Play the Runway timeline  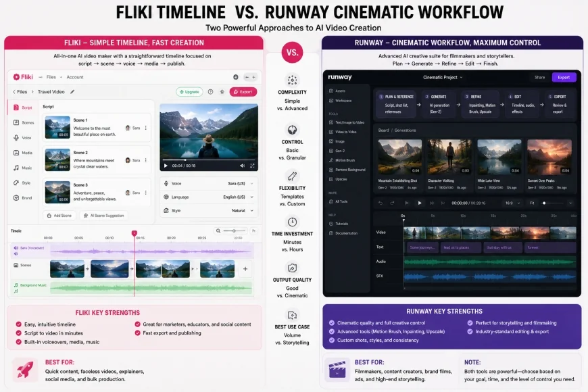click(420, 203)
